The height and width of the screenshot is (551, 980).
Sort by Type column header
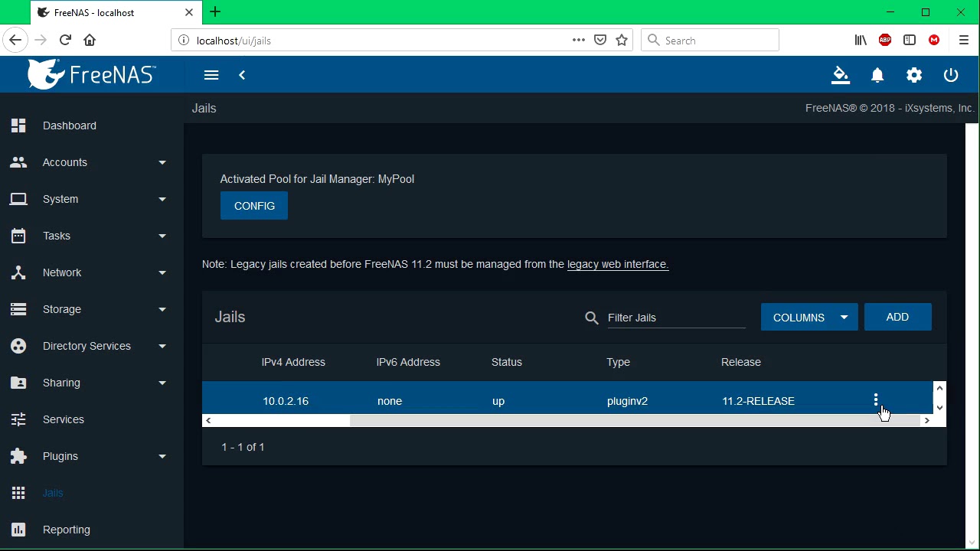click(x=618, y=362)
